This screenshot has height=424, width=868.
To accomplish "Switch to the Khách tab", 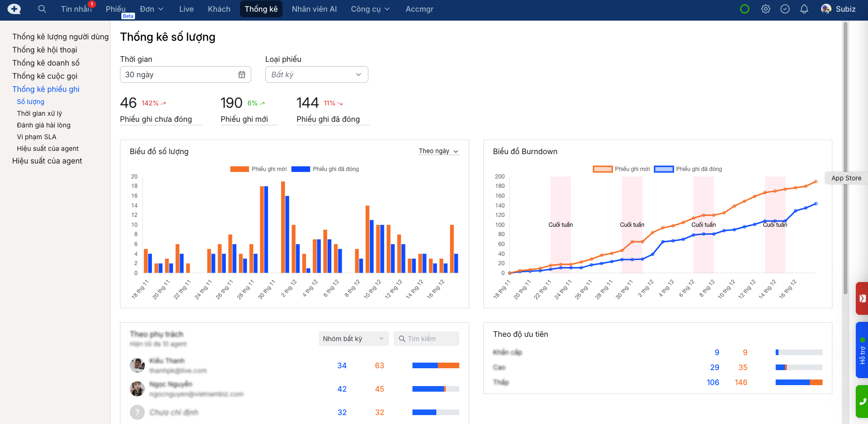I will tap(219, 9).
